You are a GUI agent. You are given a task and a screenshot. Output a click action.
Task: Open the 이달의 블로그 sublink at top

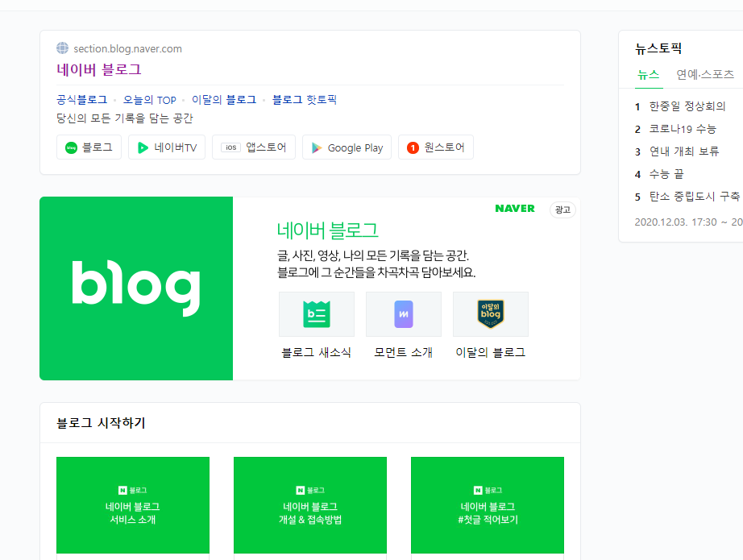click(x=224, y=99)
